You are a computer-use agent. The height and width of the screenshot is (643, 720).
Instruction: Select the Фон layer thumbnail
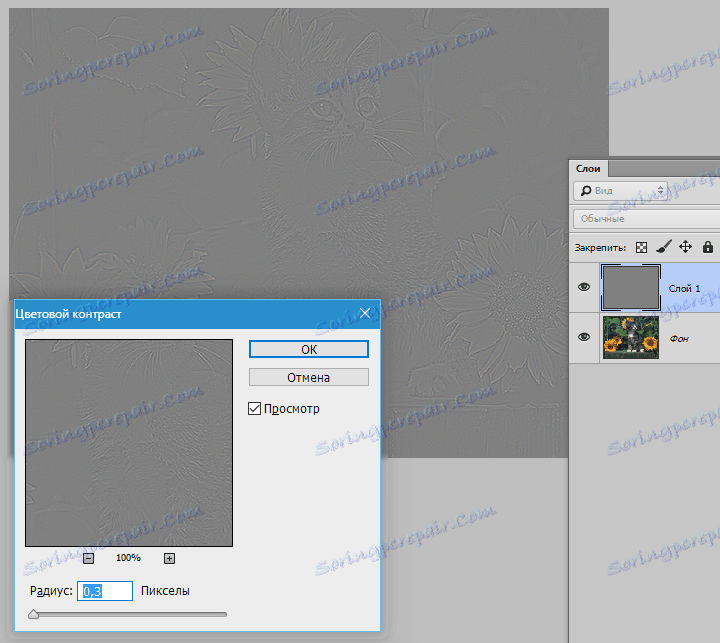(631, 338)
